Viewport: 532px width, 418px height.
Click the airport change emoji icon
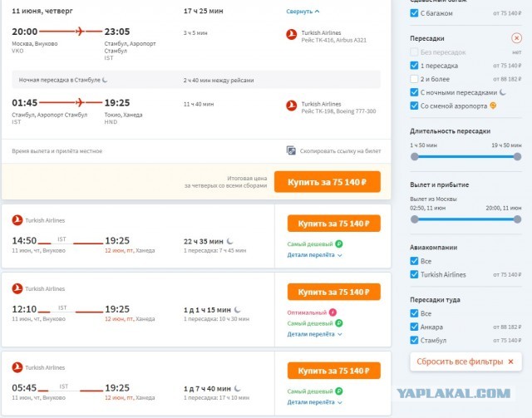pyautogui.click(x=493, y=106)
